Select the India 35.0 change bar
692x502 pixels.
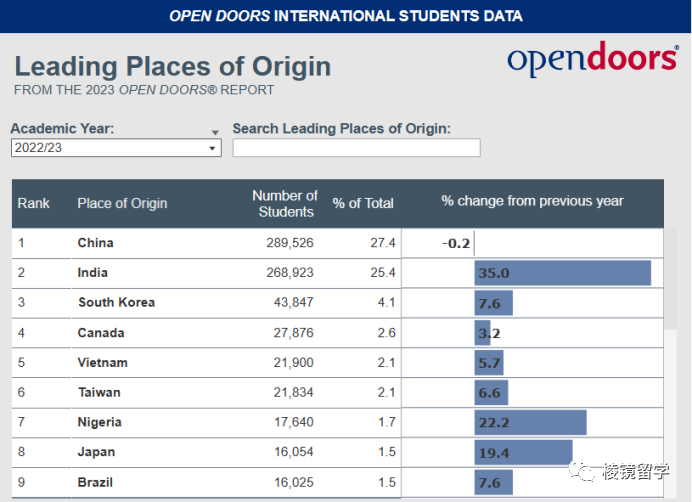(562, 273)
